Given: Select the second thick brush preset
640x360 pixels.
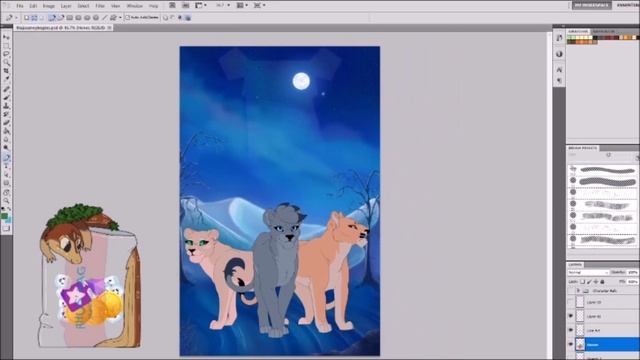Looking at the screenshot, I should click(x=608, y=181).
